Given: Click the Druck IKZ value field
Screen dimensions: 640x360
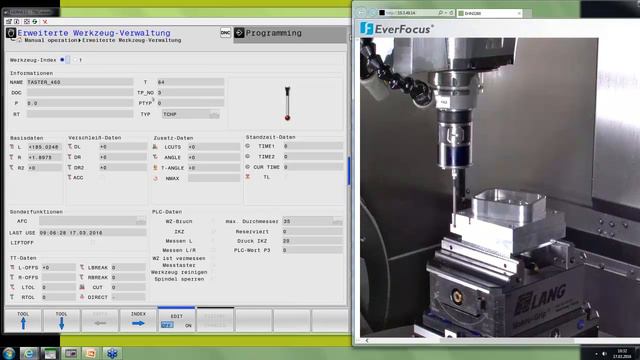Looking at the screenshot, I should tap(312, 241).
